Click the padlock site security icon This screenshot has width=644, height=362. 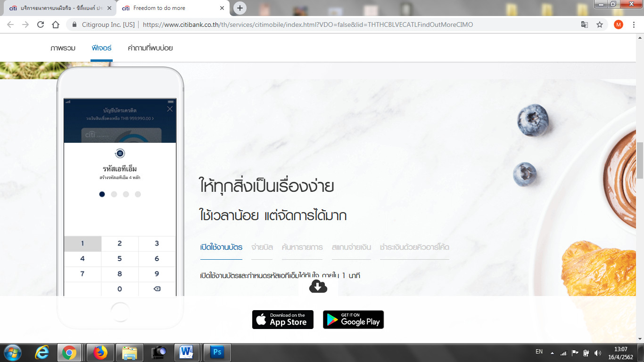[x=74, y=25]
